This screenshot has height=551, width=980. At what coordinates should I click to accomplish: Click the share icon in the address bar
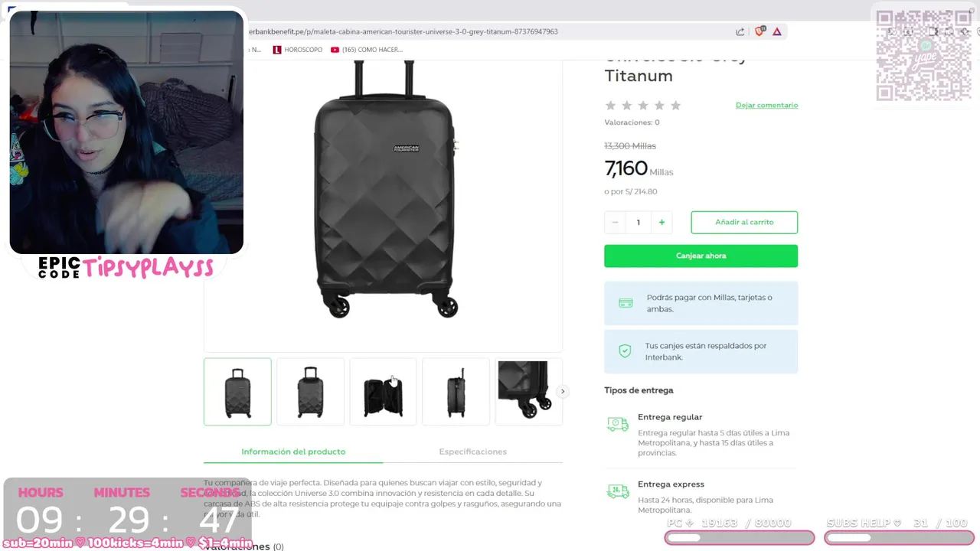[x=740, y=31]
